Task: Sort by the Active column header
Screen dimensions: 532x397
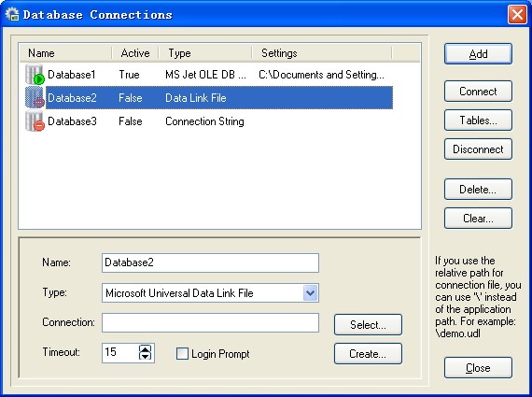Action: [135, 53]
